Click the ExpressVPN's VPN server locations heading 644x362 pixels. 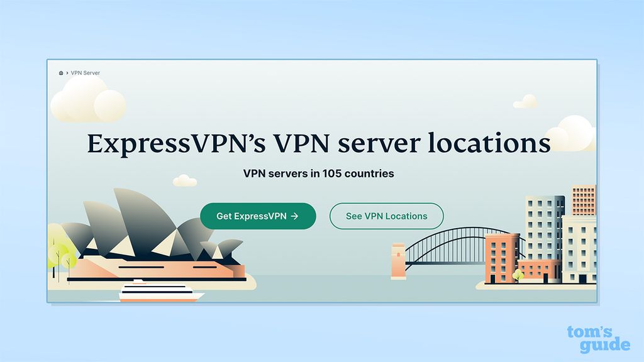(319, 143)
